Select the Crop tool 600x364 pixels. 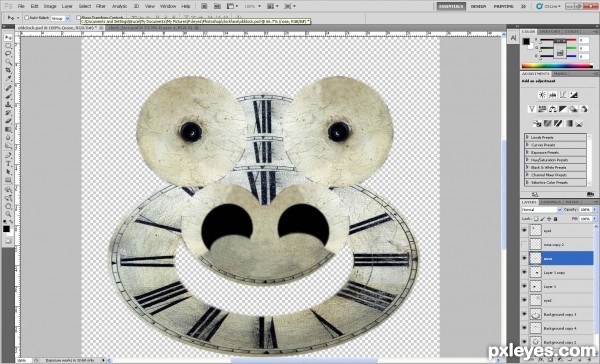click(x=8, y=70)
